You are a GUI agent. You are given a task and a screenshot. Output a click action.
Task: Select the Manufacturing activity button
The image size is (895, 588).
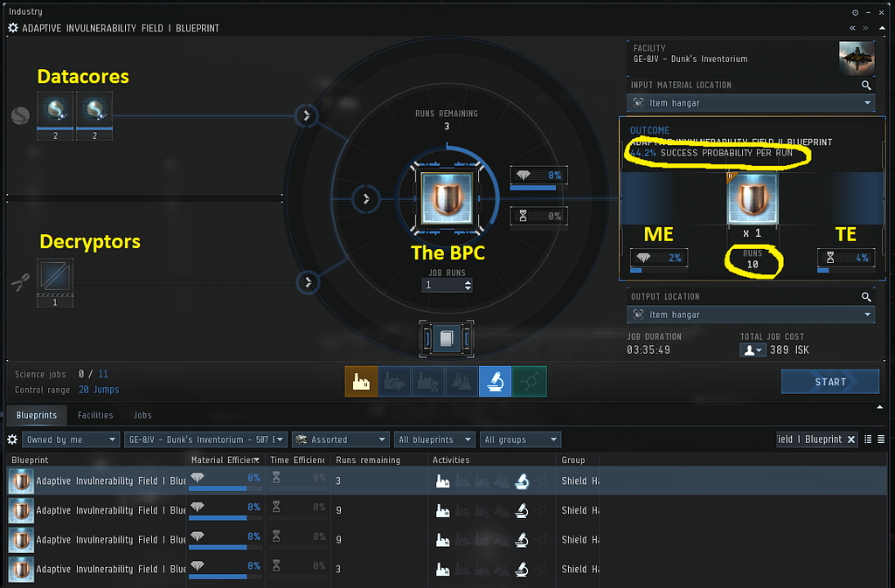coord(361,382)
